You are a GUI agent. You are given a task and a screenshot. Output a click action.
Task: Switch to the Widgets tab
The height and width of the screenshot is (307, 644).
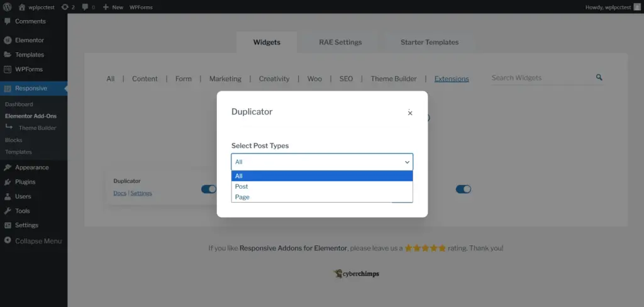pos(267,42)
